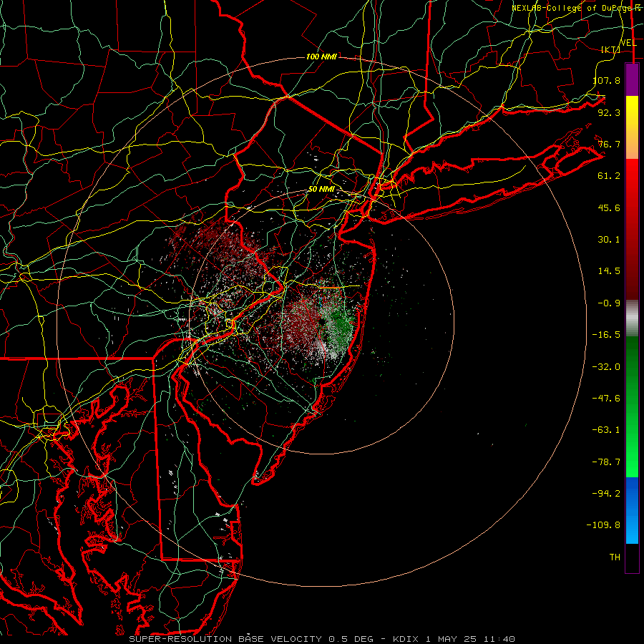Click the 61.2 value on velocity scale

tap(609, 176)
